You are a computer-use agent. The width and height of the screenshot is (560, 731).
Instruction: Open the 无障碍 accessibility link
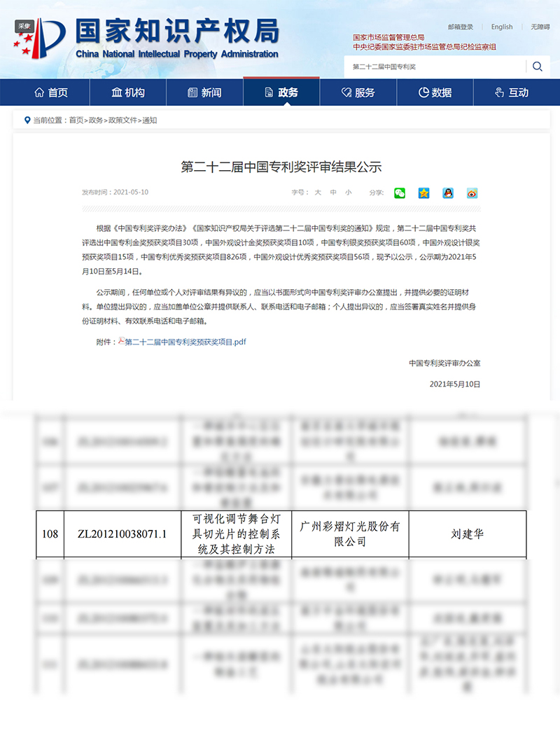tap(540, 27)
